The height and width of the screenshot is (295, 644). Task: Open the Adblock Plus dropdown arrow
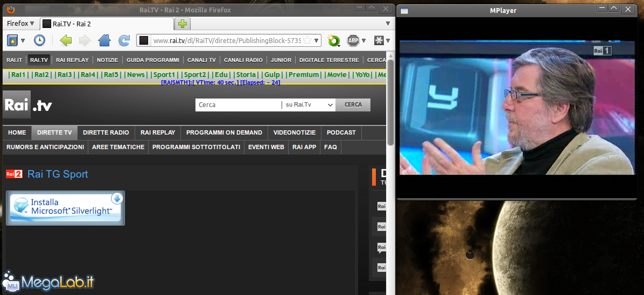(x=363, y=40)
